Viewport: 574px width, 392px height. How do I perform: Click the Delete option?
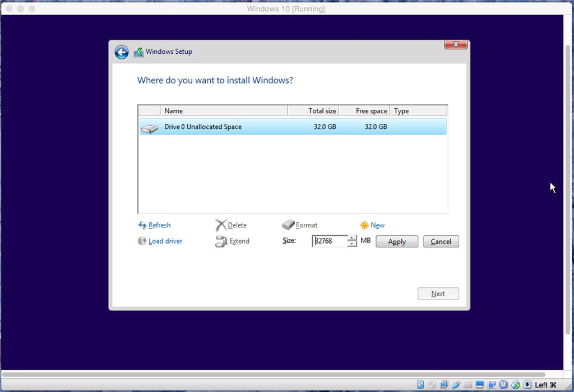[x=237, y=225]
